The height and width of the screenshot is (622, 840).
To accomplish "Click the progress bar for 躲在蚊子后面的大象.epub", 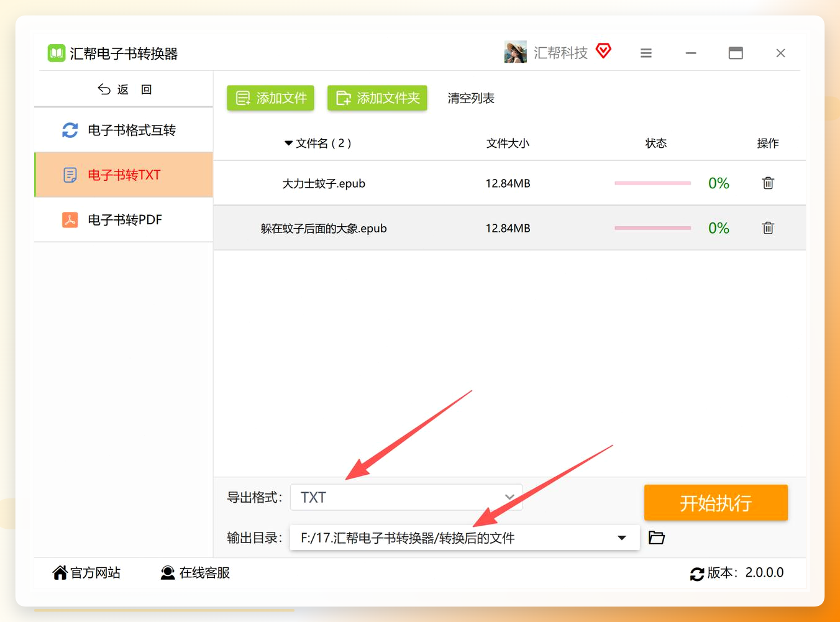I will tap(652, 228).
